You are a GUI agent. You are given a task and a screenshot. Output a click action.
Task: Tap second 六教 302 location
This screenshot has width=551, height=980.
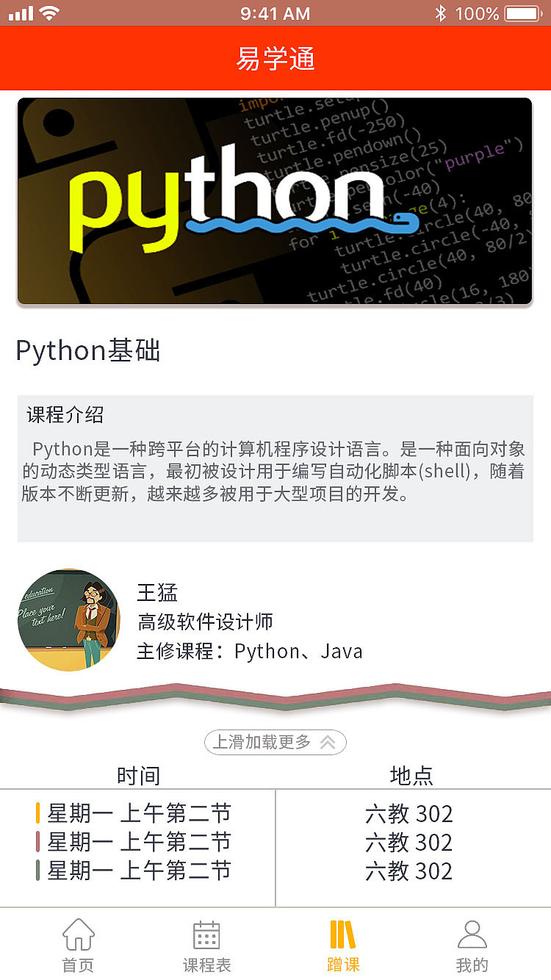coord(409,843)
